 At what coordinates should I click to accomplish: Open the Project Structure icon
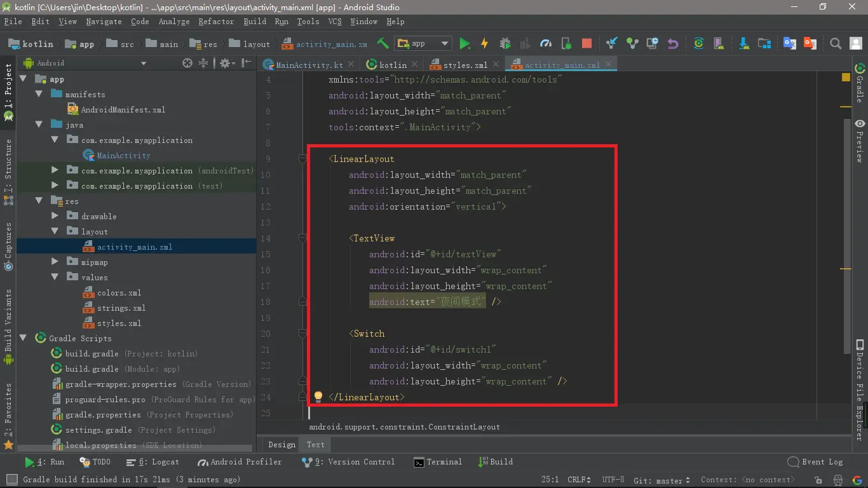764,43
